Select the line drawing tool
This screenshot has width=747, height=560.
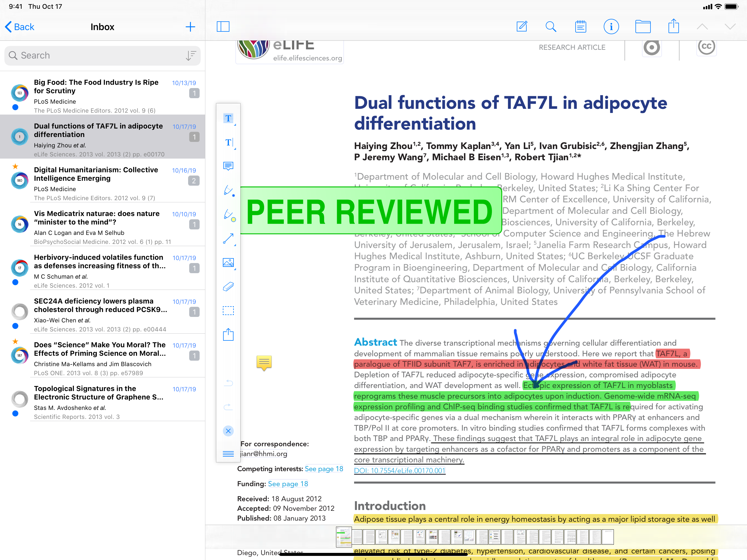pyautogui.click(x=229, y=239)
